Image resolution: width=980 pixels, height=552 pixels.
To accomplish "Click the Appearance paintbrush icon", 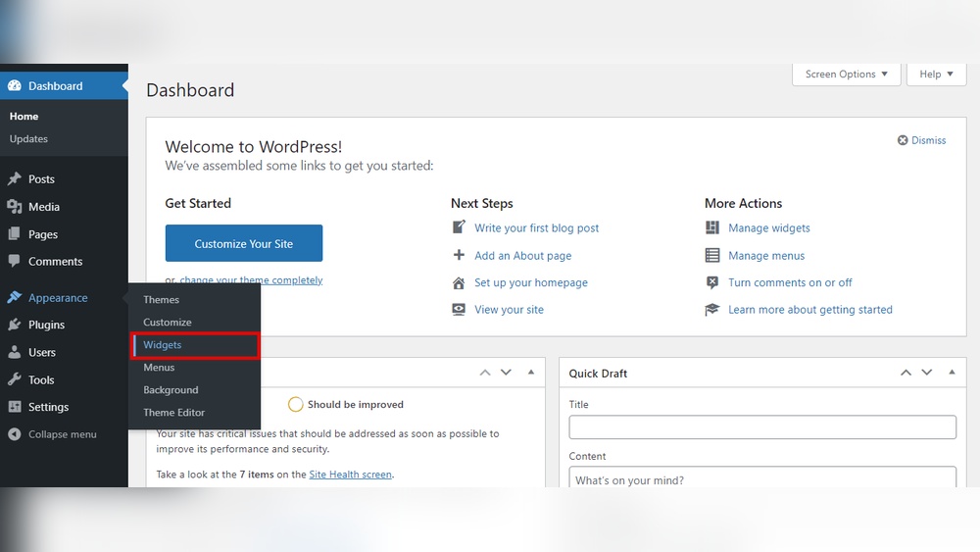I will (x=15, y=297).
